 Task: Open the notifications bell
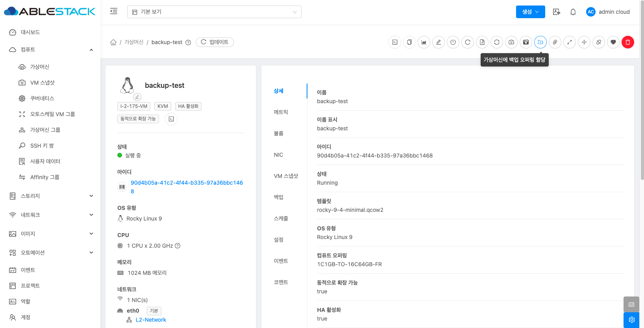click(573, 12)
